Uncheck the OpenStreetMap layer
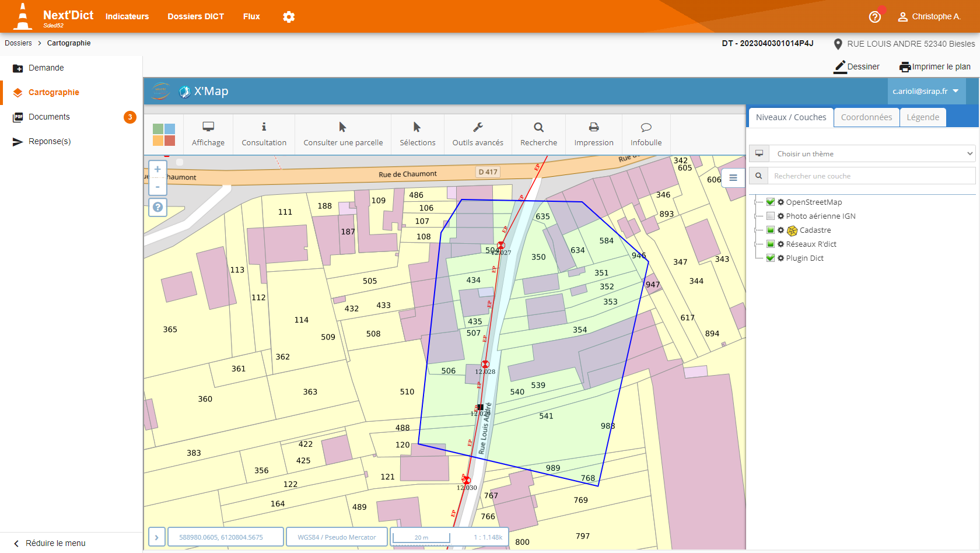Screen dimensions: 980x553 (771, 202)
